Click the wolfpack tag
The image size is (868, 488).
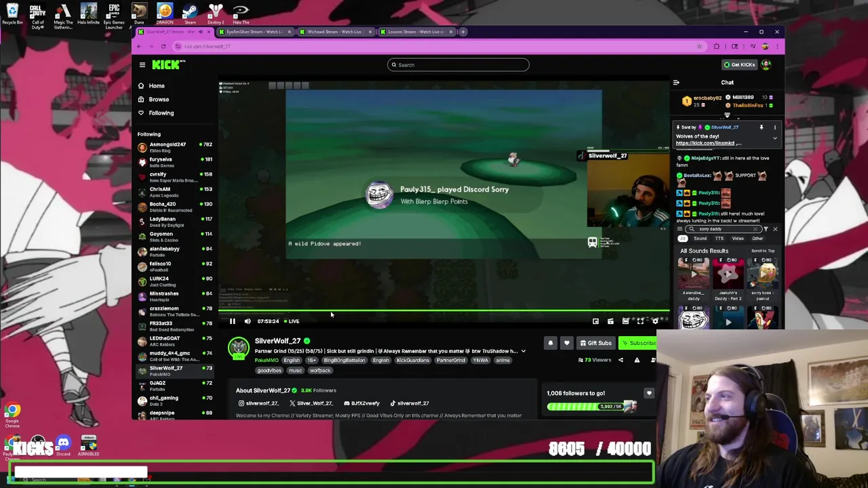click(x=320, y=371)
